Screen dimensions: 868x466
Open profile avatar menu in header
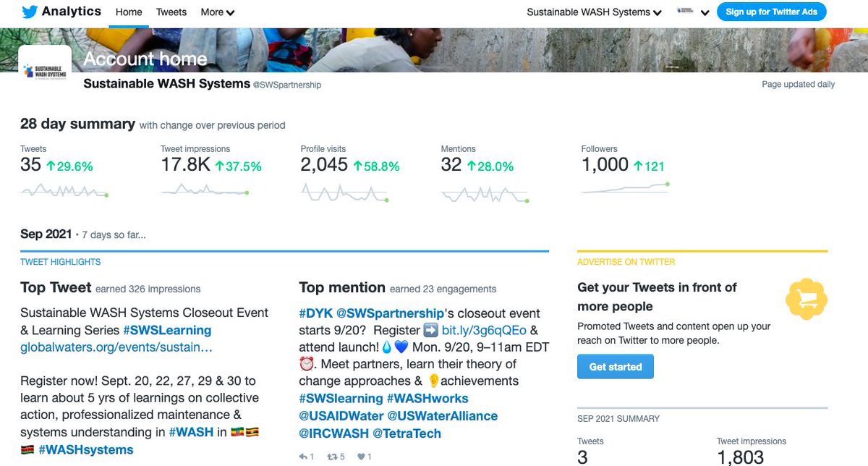coord(692,12)
